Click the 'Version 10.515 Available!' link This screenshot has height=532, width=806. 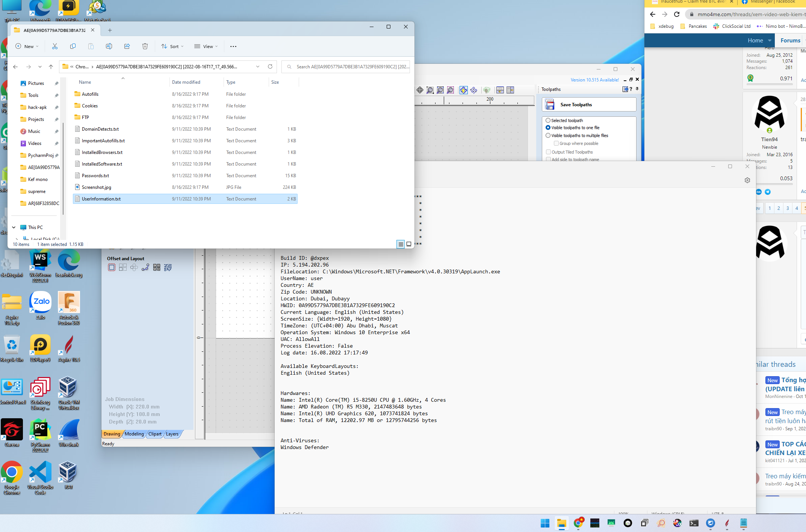(594, 80)
